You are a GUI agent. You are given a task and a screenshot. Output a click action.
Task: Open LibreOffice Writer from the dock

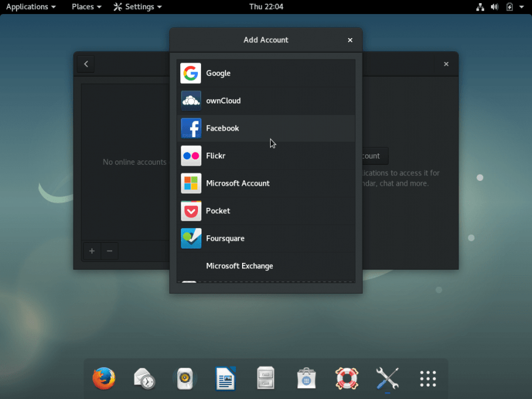226,378
